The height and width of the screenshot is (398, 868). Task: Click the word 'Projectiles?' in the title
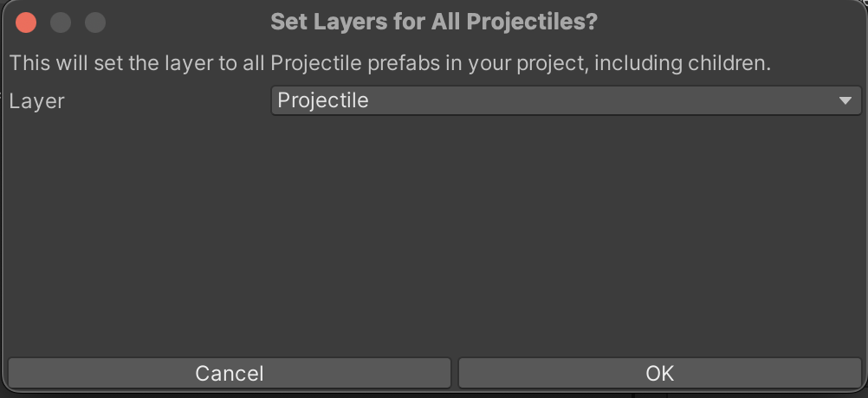532,22
